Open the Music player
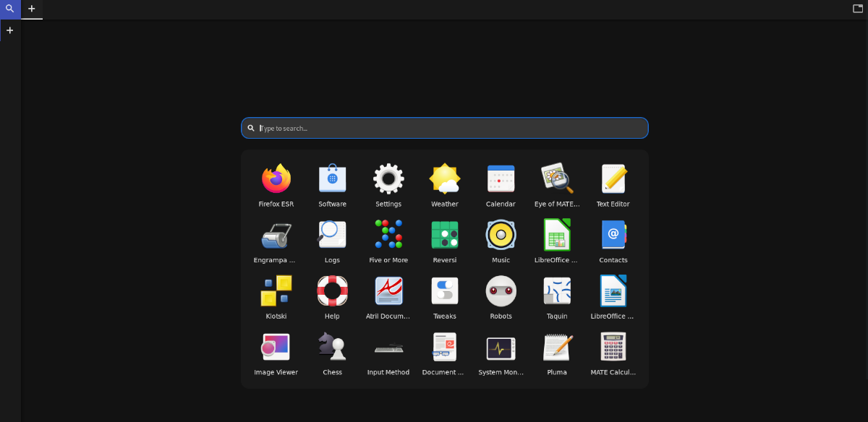This screenshot has width=868, height=422. click(x=501, y=234)
